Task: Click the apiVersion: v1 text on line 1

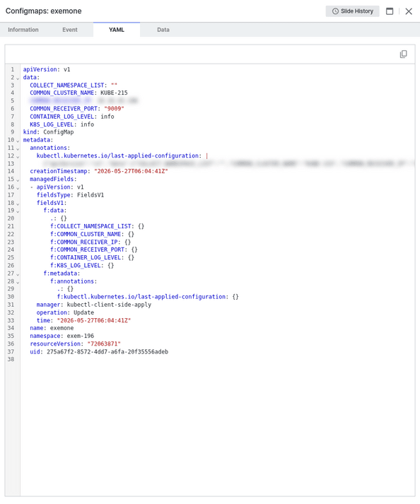Action: pyautogui.click(x=47, y=69)
